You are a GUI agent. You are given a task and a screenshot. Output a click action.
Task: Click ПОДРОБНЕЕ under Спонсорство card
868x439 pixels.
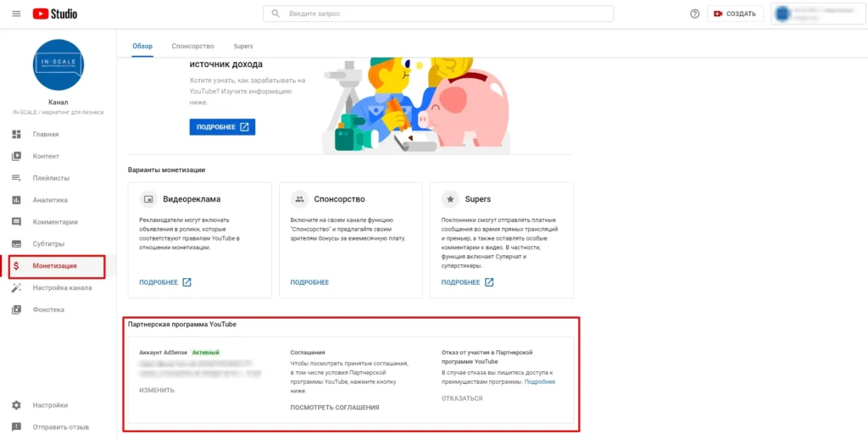(x=309, y=282)
